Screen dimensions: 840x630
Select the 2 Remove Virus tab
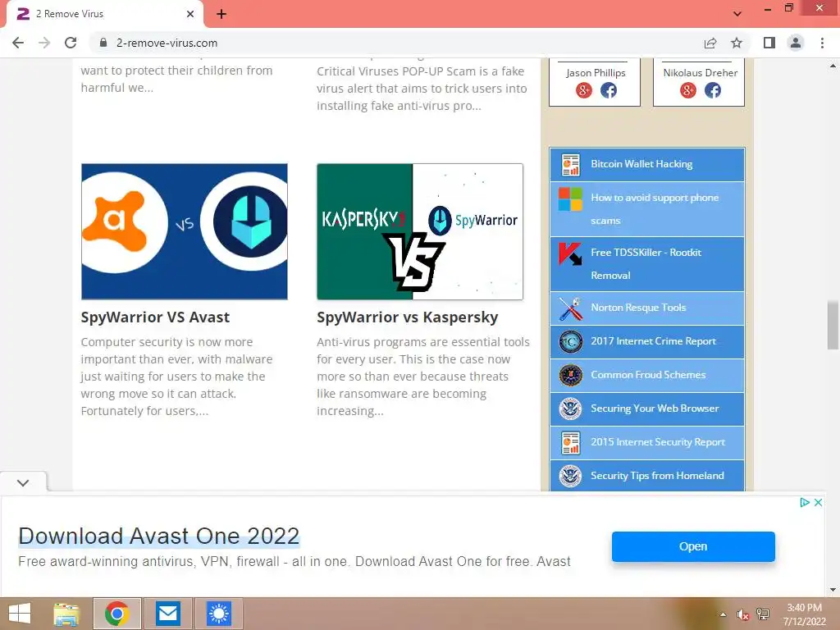(105, 14)
